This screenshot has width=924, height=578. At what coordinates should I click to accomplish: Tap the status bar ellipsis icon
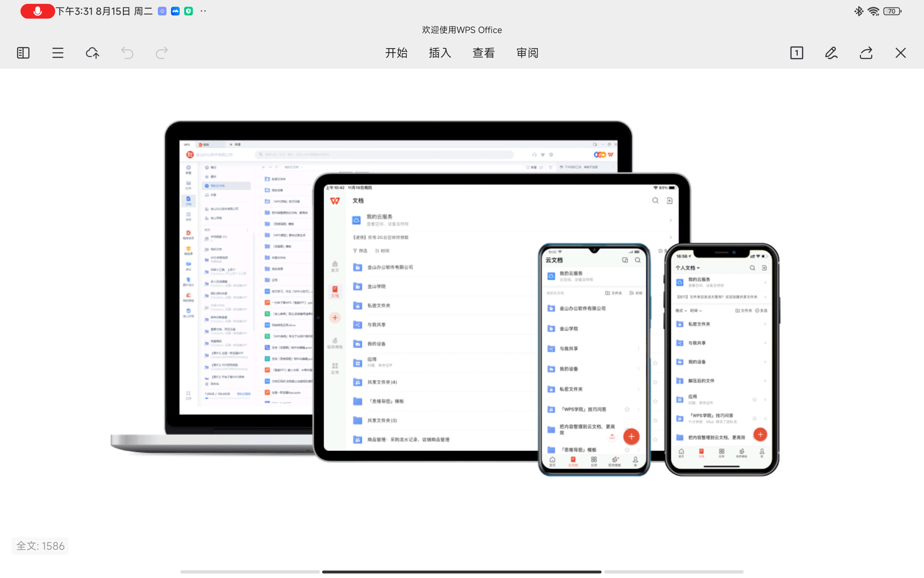pyautogui.click(x=203, y=11)
